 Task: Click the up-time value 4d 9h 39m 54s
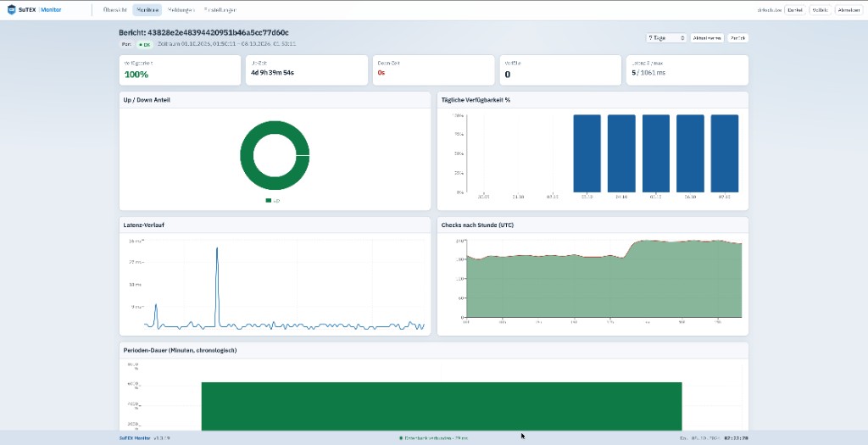coord(272,73)
